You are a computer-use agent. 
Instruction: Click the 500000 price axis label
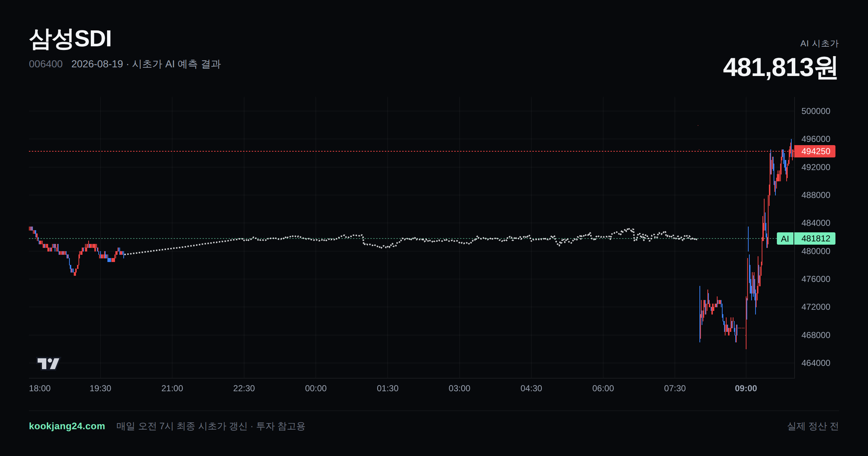816,111
